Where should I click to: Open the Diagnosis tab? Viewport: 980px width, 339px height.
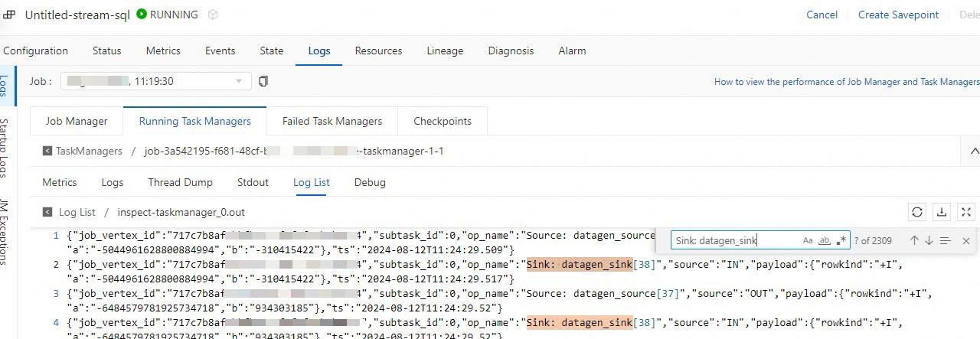coord(511,51)
